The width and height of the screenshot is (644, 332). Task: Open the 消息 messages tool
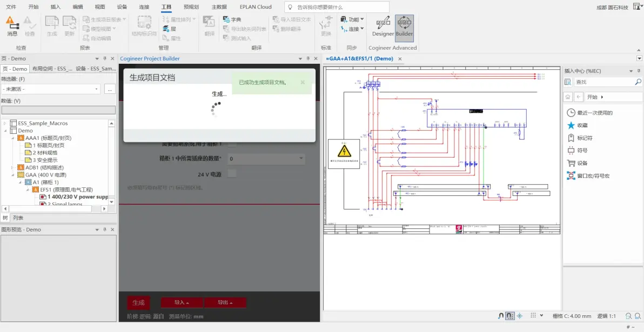[12, 26]
